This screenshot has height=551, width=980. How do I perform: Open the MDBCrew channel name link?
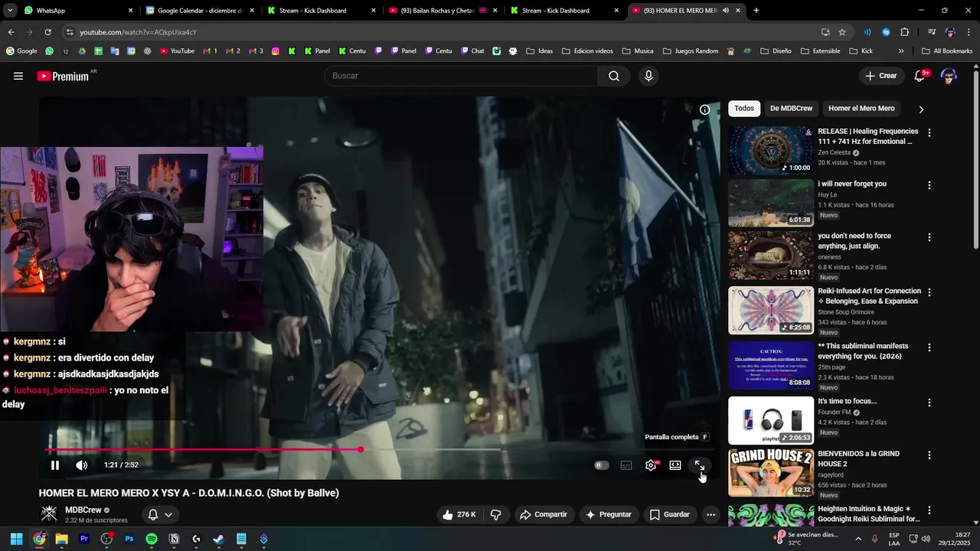(83, 510)
